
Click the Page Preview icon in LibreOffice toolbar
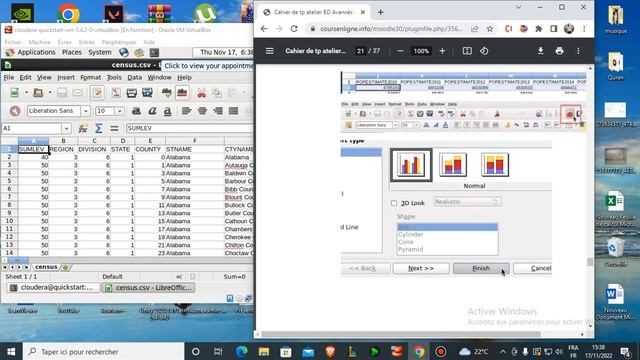tap(147, 93)
